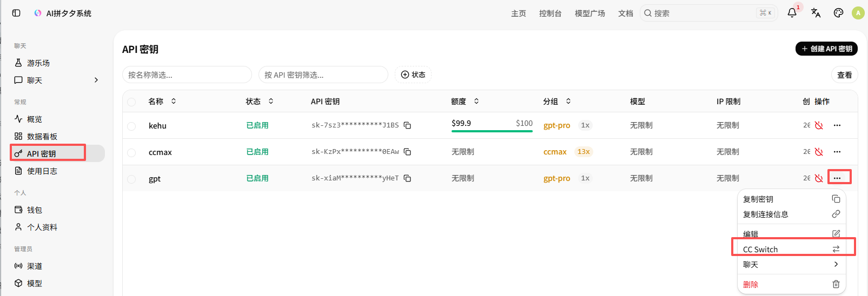Open 钱包 in the sidebar
868x296 pixels.
point(57,210)
